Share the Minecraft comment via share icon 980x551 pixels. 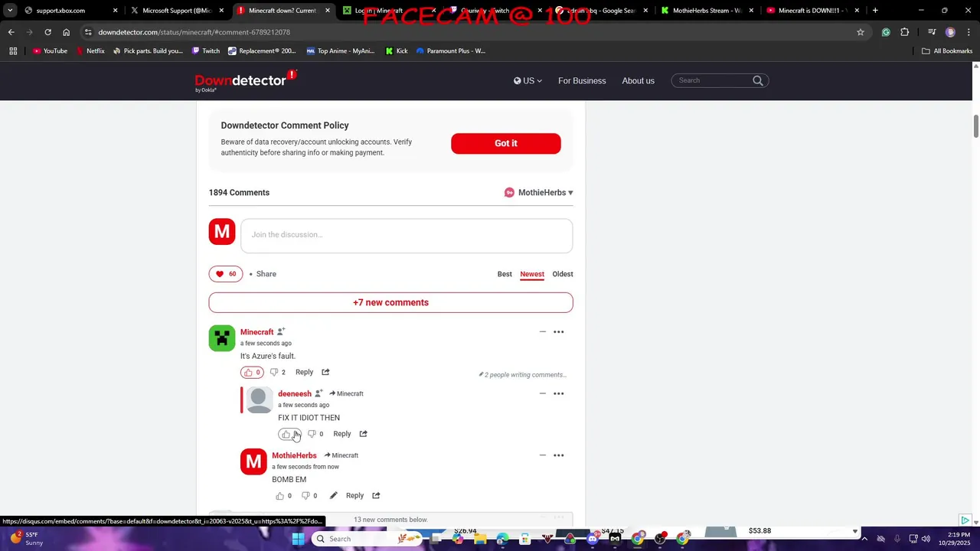[x=325, y=372]
